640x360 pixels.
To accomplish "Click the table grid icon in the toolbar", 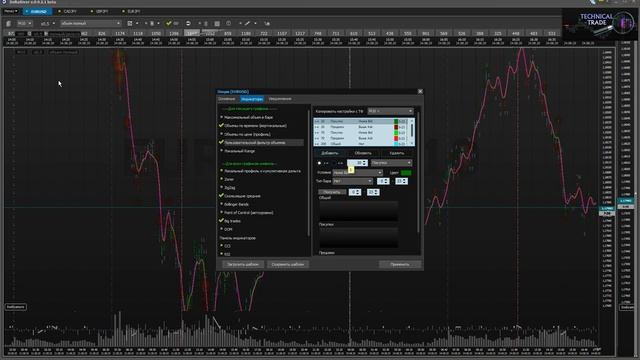I will (217, 24).
